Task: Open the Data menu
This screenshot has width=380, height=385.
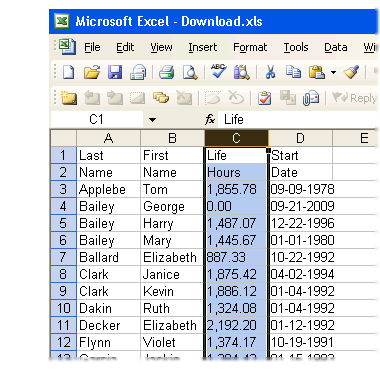Action: 336,47
